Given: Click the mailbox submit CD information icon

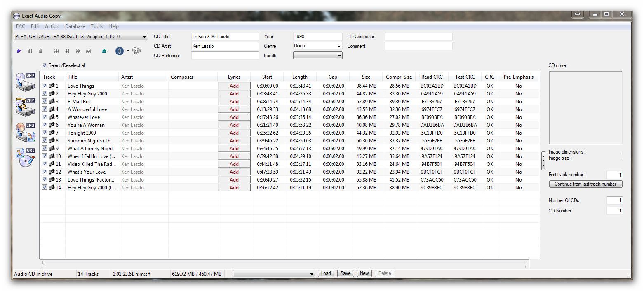Looking at the screenshot, I should [136, 51].
